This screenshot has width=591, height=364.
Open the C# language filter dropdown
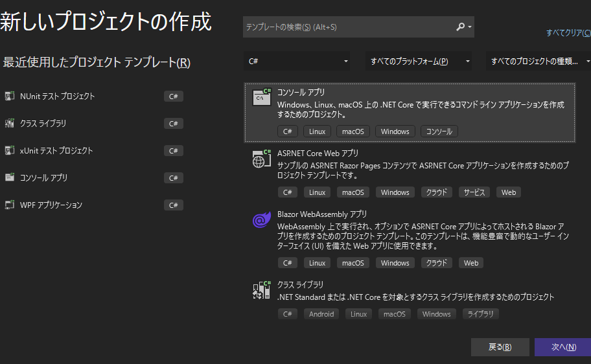tap(297, 61)
